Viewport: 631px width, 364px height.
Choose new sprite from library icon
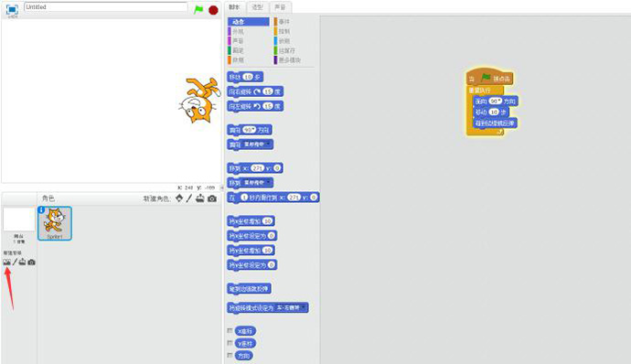pyautogui.click(x=179, y=198)
